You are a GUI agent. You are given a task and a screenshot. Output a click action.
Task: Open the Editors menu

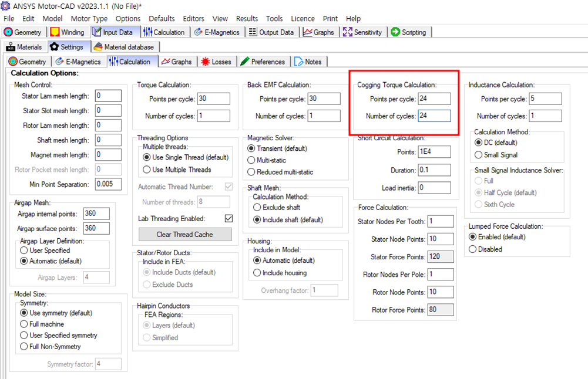click(x=193, y=18)
